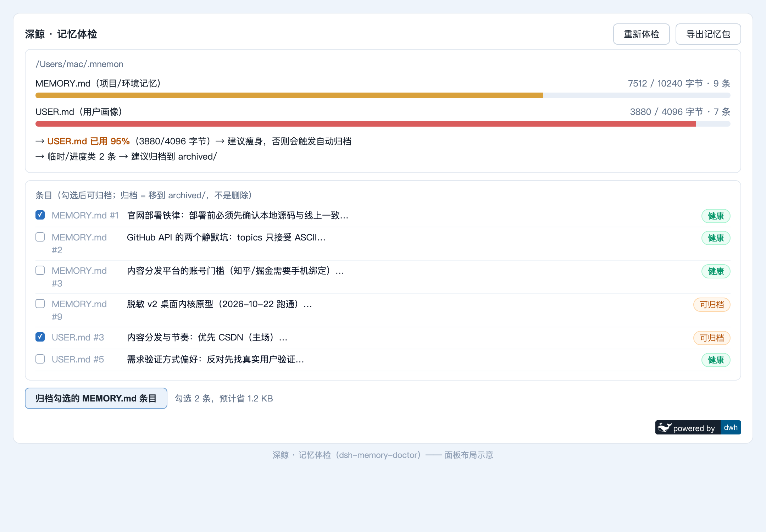766x532 pixels.
Task: Click entry text 脱敏 v2 桌面内核原型
Action: coord(220,304)
